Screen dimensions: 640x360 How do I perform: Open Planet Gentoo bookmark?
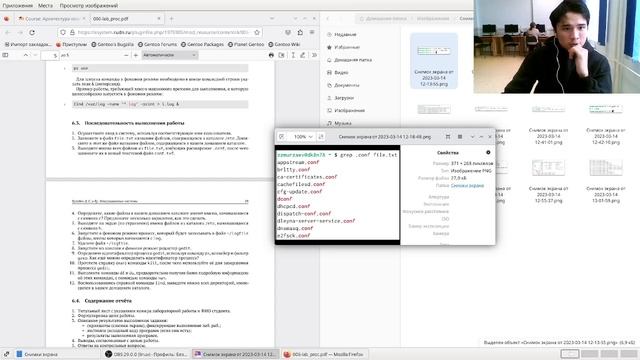[246, 44]
